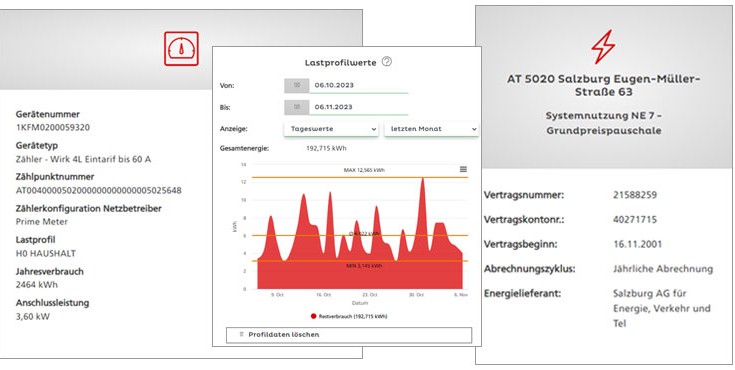Click the MAX 12,565 kWh chart line label
Screen dimensions: 735x370
click(364, 170)
